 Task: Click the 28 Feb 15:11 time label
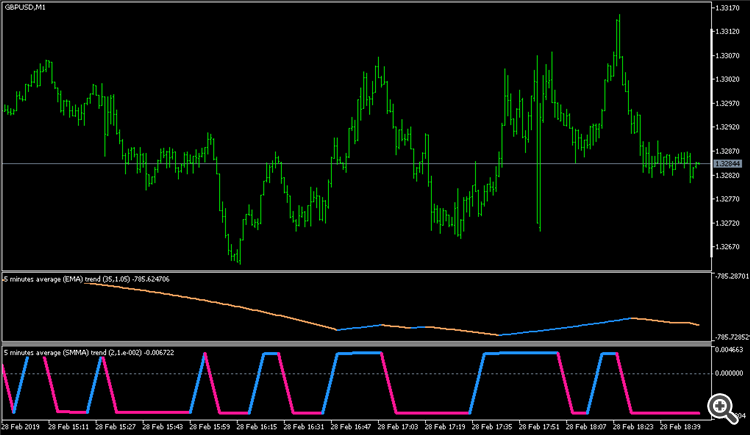(x=68, y=426)
